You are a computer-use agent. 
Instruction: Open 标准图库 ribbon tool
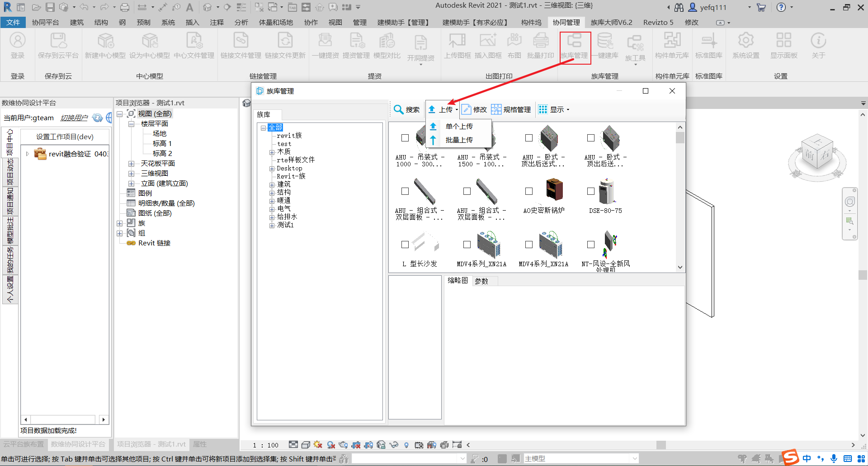coord(709,45)
